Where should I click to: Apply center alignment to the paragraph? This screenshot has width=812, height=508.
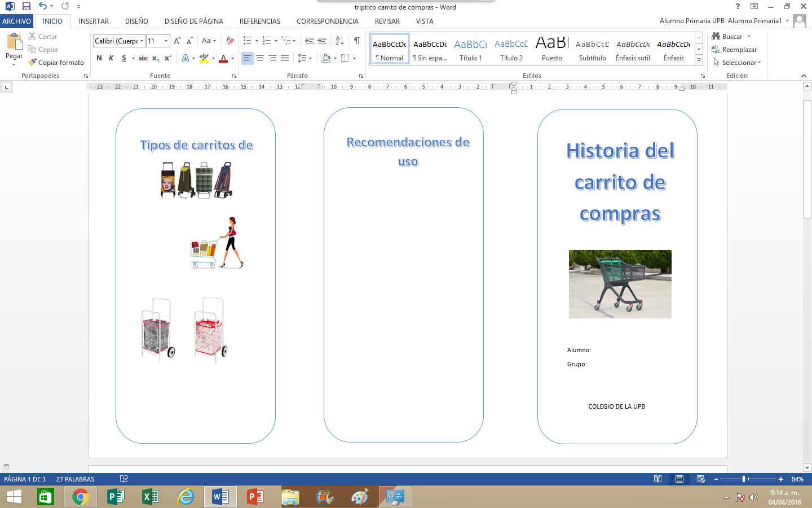[259, 58]
